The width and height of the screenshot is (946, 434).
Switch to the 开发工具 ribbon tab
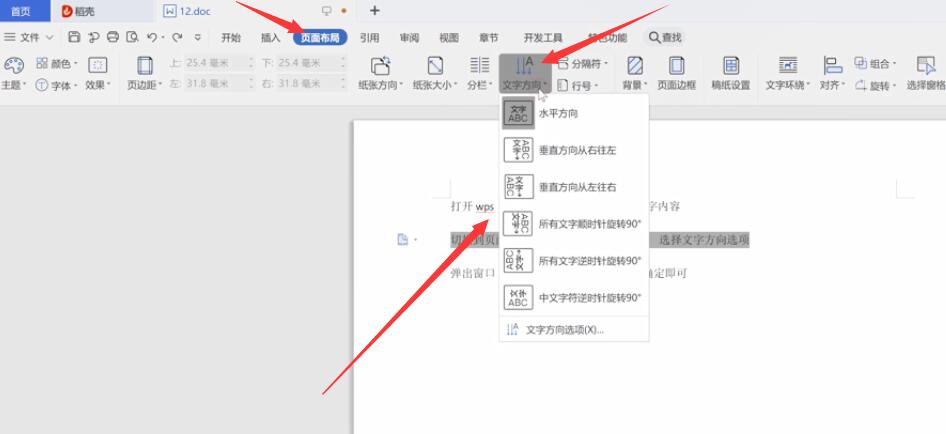pyautogui.click(x=543, y=37)
